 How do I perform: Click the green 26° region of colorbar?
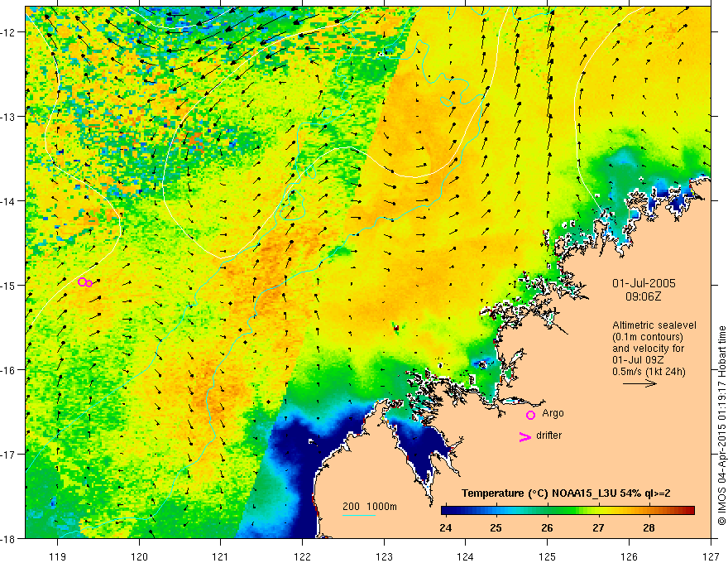coord(548,511)
